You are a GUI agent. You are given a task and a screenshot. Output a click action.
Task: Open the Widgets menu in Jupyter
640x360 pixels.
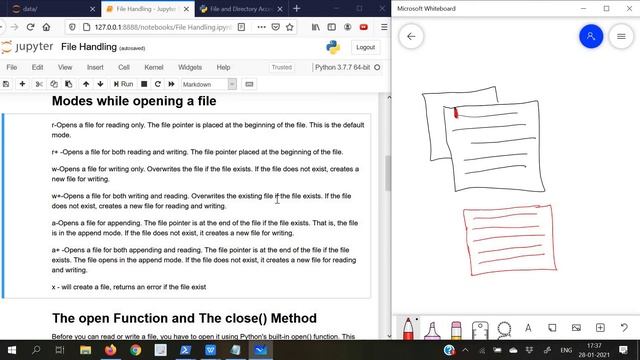click(190, 67)
